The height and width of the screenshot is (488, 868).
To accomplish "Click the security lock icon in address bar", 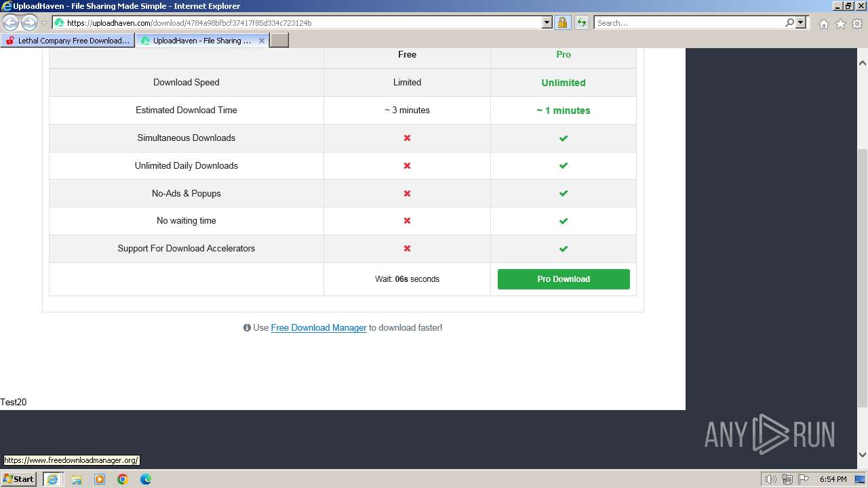I will [562, 23].
